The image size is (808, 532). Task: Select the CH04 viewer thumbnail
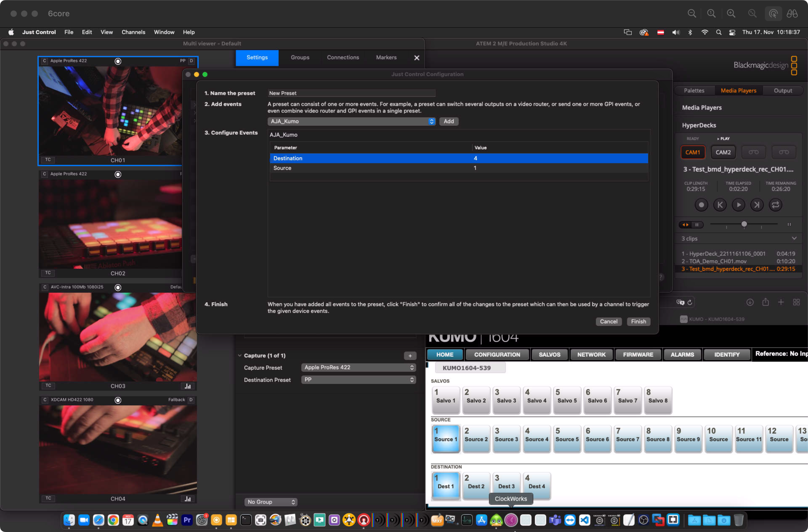(118, 449)
